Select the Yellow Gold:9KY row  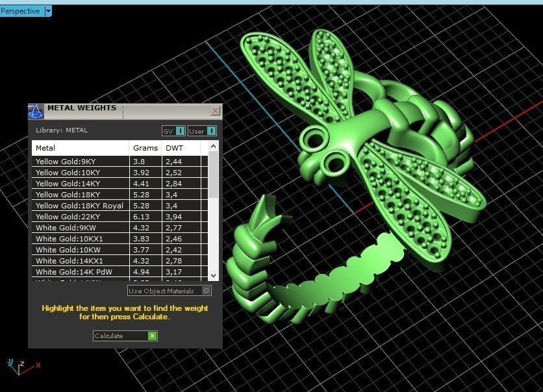click(120, 162)
